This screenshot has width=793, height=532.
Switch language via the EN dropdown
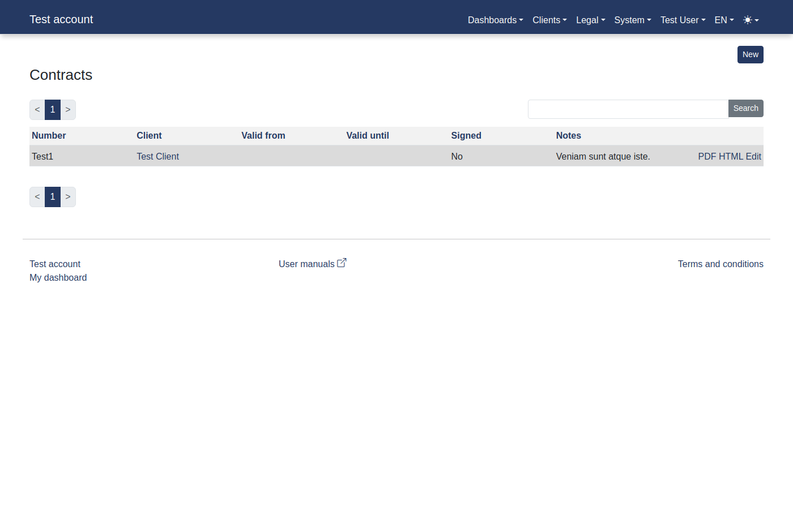(724, 20)
